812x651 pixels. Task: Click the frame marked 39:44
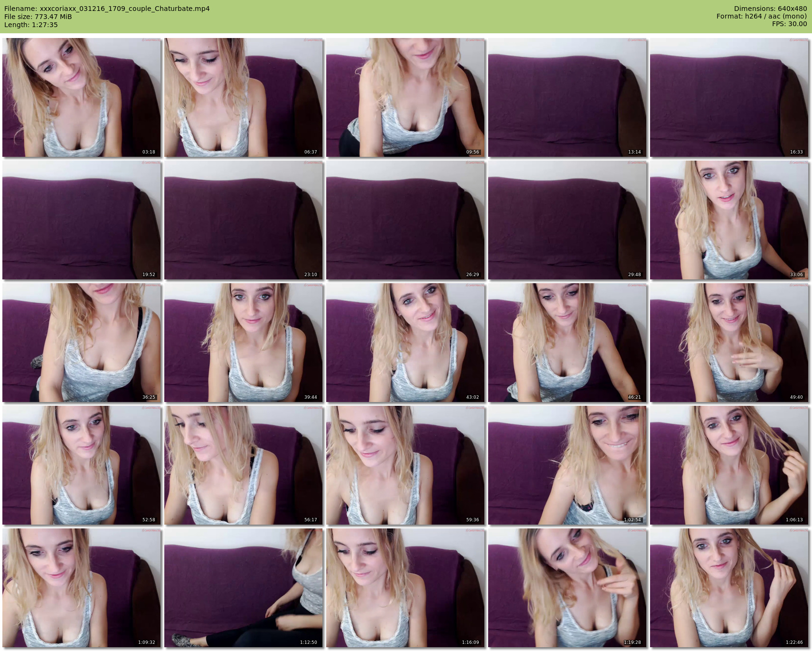(244, 343)
